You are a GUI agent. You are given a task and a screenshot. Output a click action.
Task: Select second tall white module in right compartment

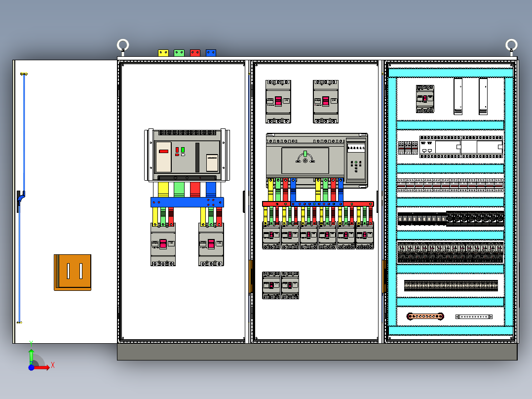click(x=483, y=96)
